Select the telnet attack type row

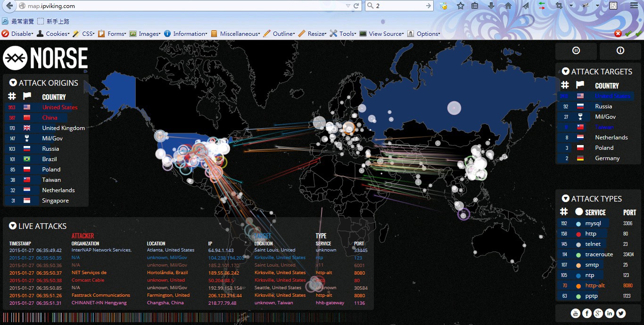coord(598,244)
